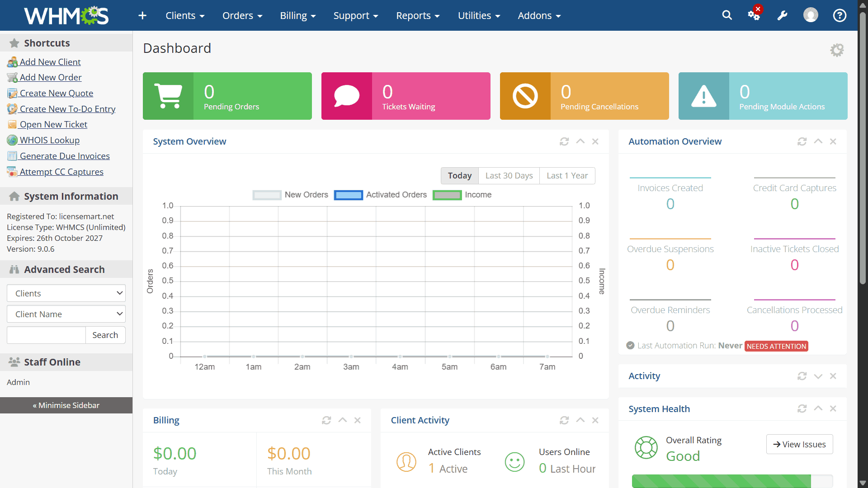Collapse the Automation Overview widget

pyautogui.click(x=818, y=141)
